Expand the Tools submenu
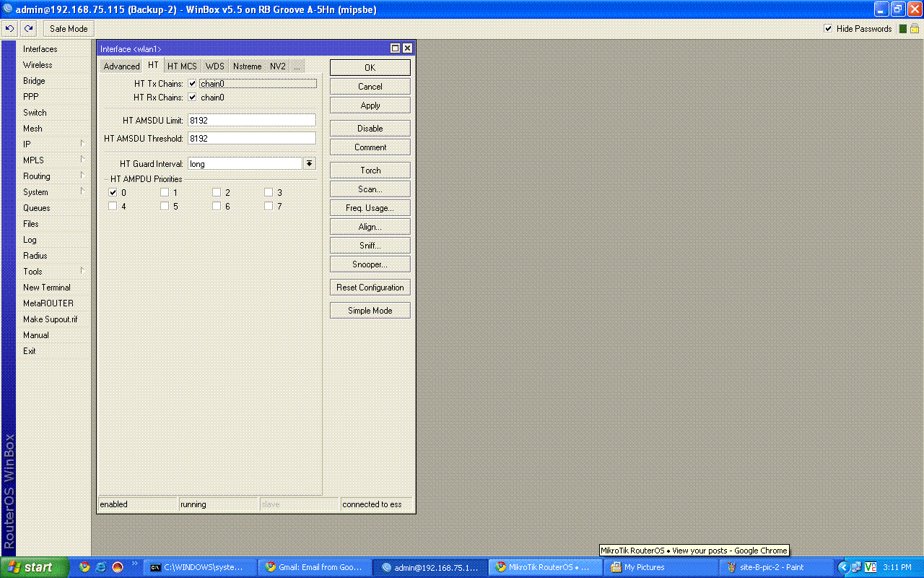This screenshot has width=924, height=578. [x=54, y=272]
